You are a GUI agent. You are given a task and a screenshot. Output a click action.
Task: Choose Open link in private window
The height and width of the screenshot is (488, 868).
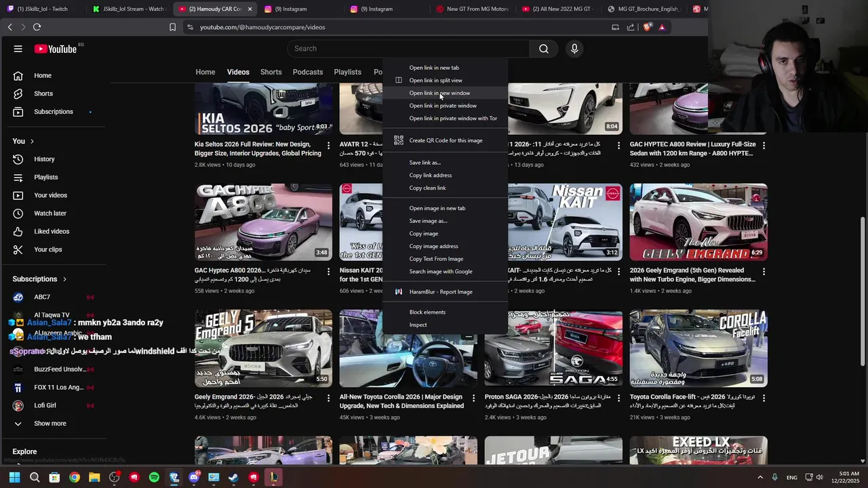(x=445, y=106)
